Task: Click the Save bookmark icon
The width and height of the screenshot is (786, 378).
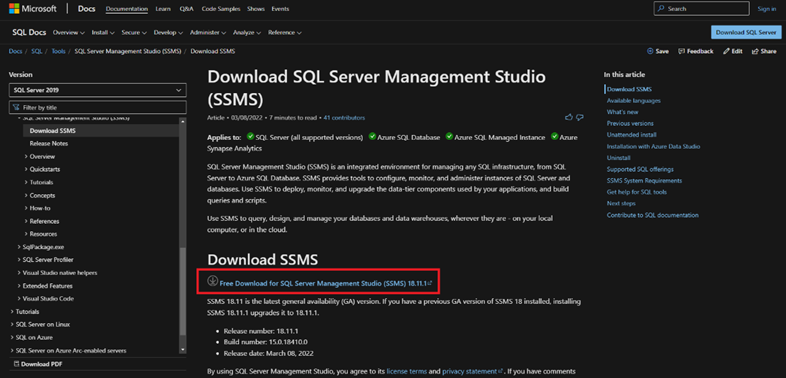Action: coord(650,51)
